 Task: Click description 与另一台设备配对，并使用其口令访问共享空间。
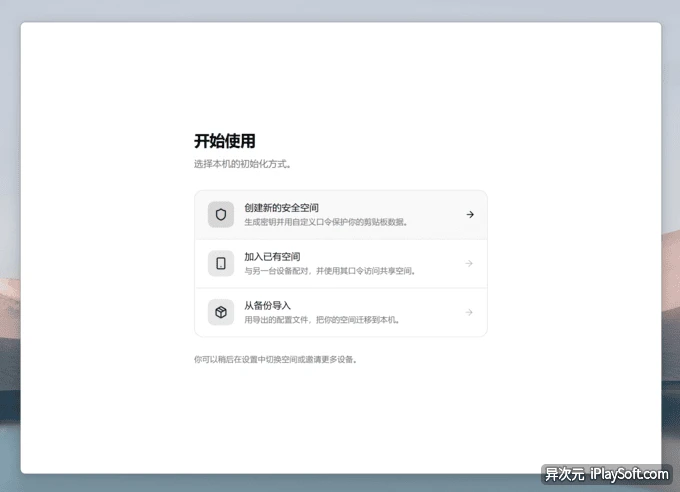[330, 271]
